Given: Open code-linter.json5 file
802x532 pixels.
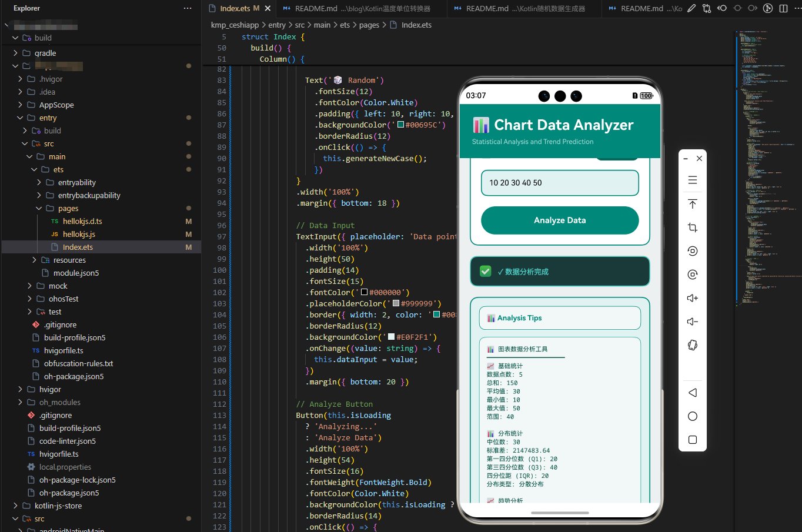Looking at the screenshot, I should pos(67,441).
